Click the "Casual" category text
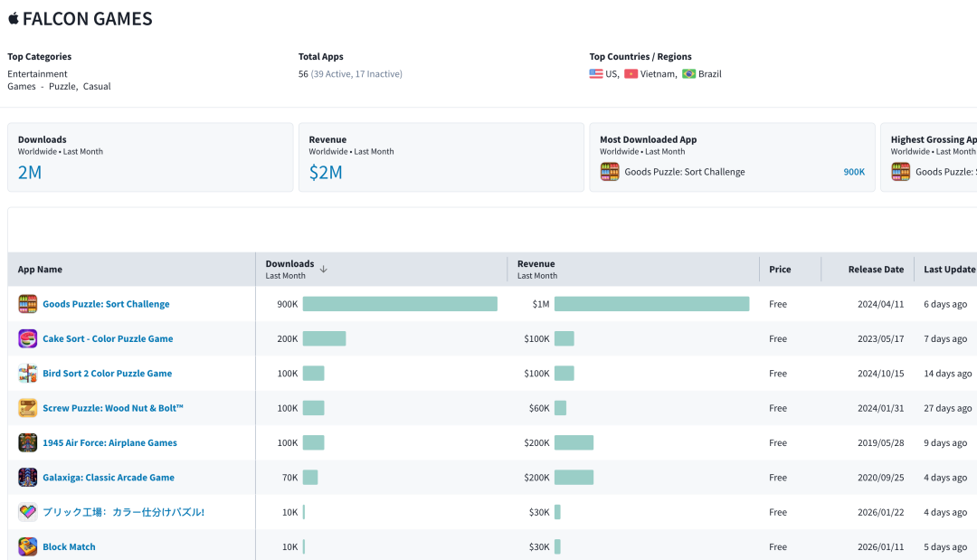This screenshot has height=560, width=977. click(97, 86)
